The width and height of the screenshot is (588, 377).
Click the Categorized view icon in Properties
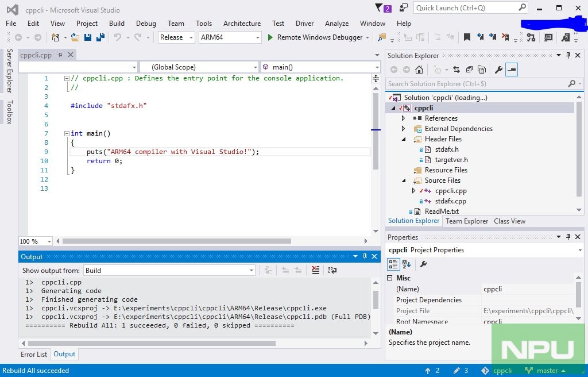pyautogui.click(x=393, y=264)
